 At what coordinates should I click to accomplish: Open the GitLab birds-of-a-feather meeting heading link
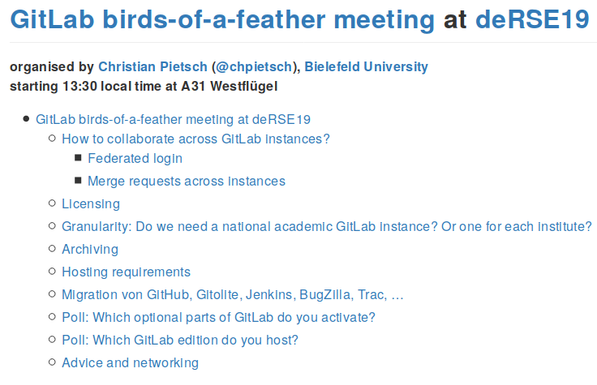pos(222,20)
